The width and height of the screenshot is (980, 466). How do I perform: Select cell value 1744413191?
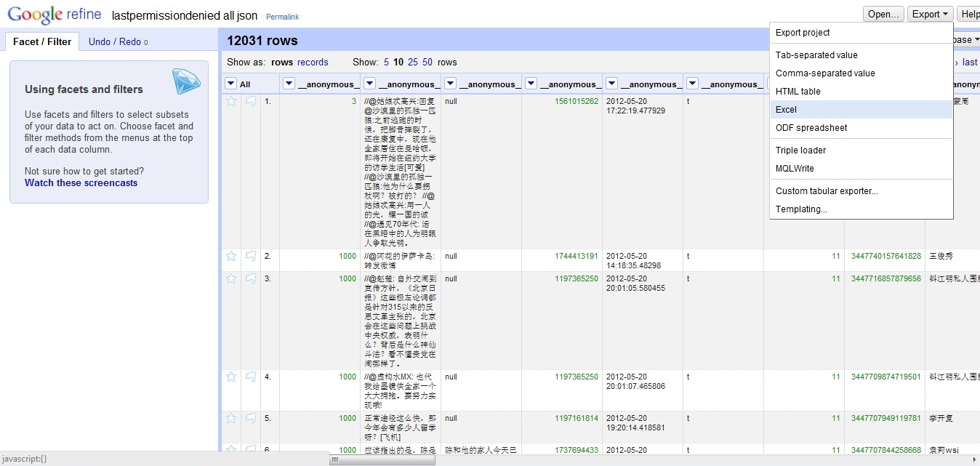pos(577,256)
